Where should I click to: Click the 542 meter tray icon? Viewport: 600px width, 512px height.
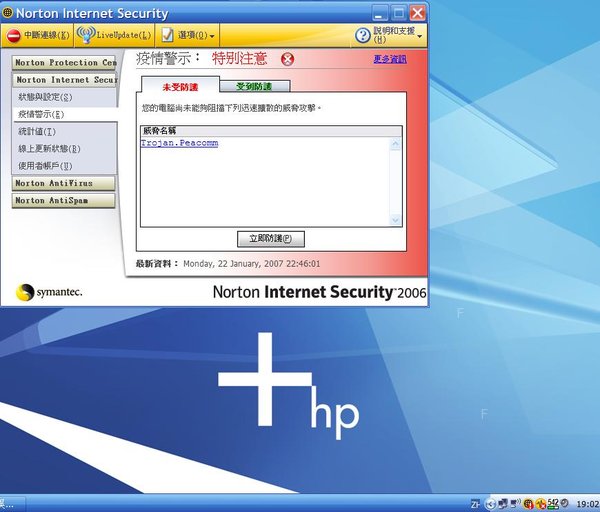[553, 504]
